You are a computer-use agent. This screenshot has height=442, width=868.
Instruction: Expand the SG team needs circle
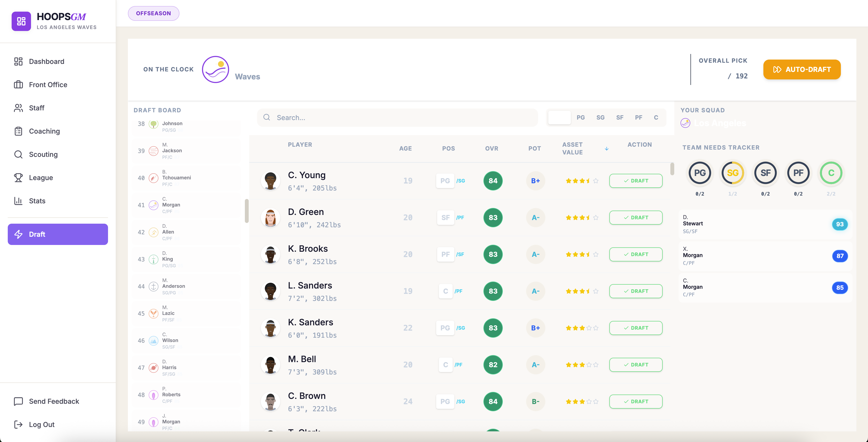click(733, 173)
